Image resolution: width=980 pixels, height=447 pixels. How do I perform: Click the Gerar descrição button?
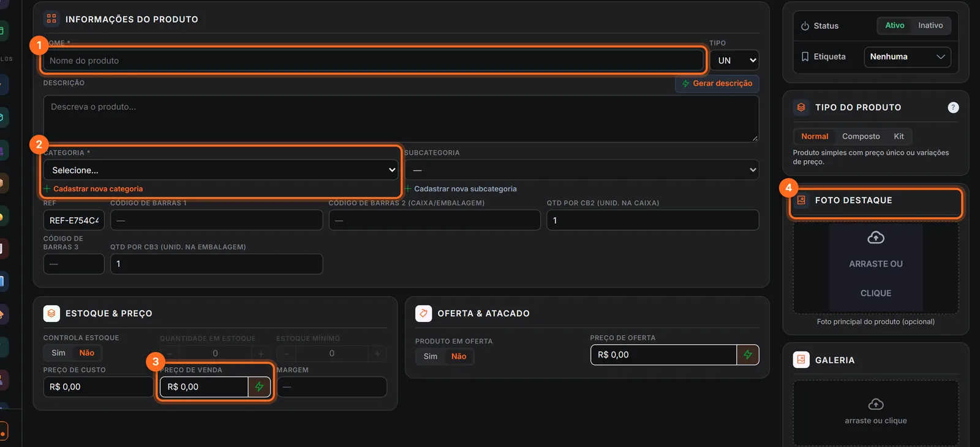click(717, 83)
